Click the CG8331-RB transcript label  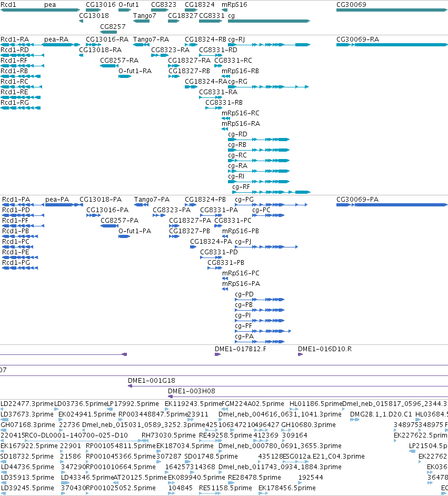(224, 103)
